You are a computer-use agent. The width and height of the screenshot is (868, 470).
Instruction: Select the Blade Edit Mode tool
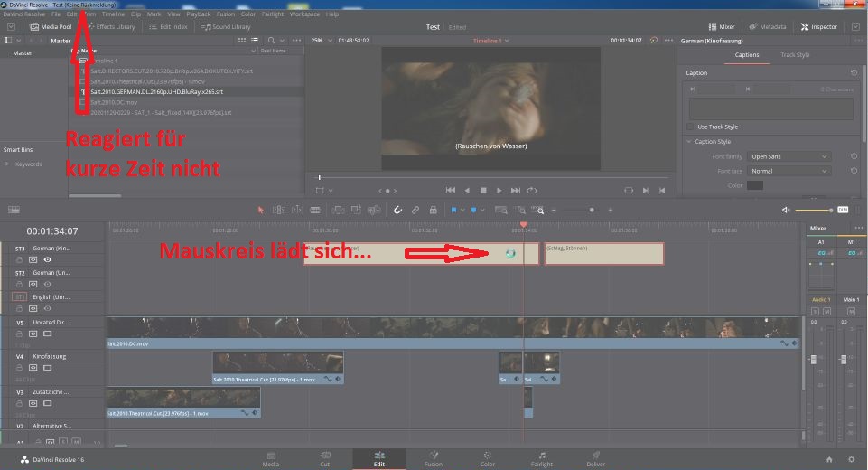(x=315, y=210)
